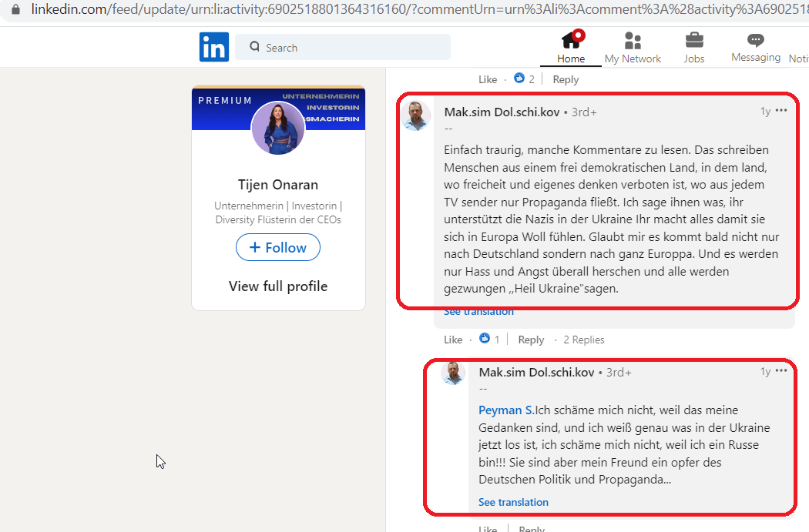Click the 'Unternehmerin | Investorin |' headline text
This screenshot has height=532, width=809.
278,206
